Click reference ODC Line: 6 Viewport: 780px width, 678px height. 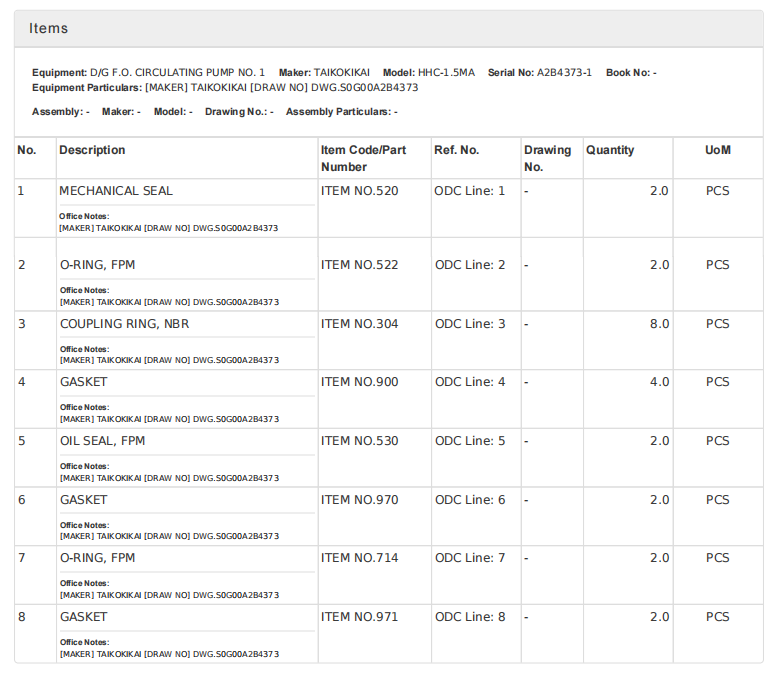tap(470, 500)
